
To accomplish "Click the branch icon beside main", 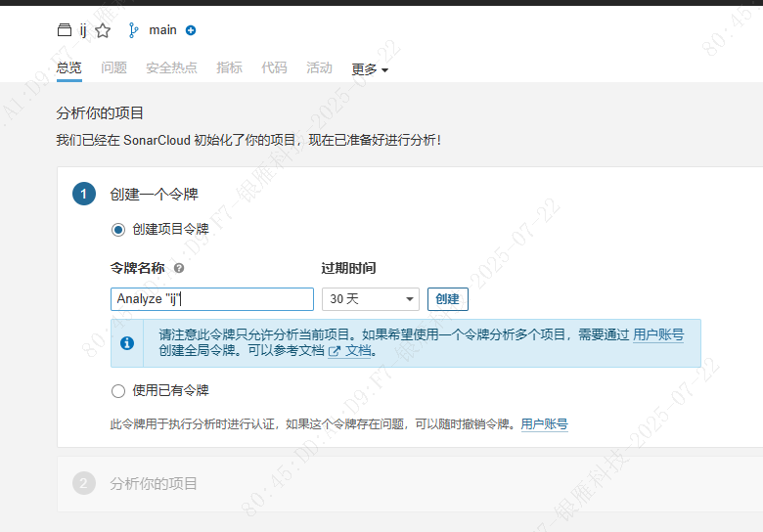I will coord(133,30).
